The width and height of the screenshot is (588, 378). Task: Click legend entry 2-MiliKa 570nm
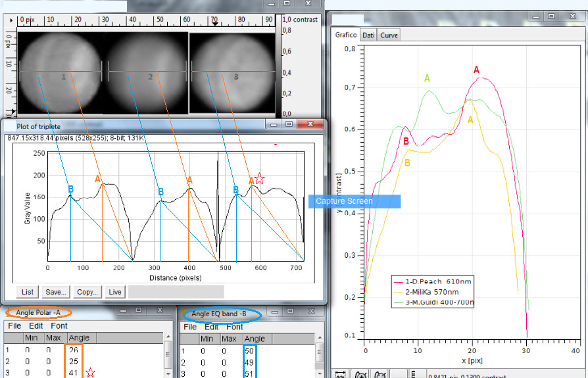(x=427, y=292)
